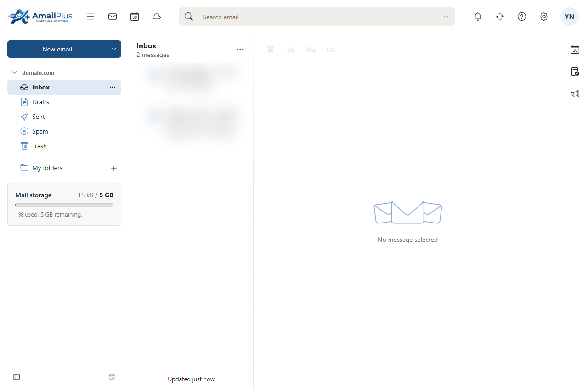588x390 pixels.
Task: Open help icon in top header
Action: [x=522, y=17]
